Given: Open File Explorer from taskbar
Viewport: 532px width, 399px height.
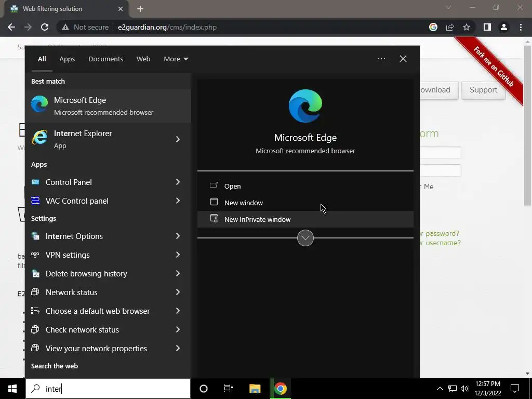Looking at the screenshot, I should point(255,389).
